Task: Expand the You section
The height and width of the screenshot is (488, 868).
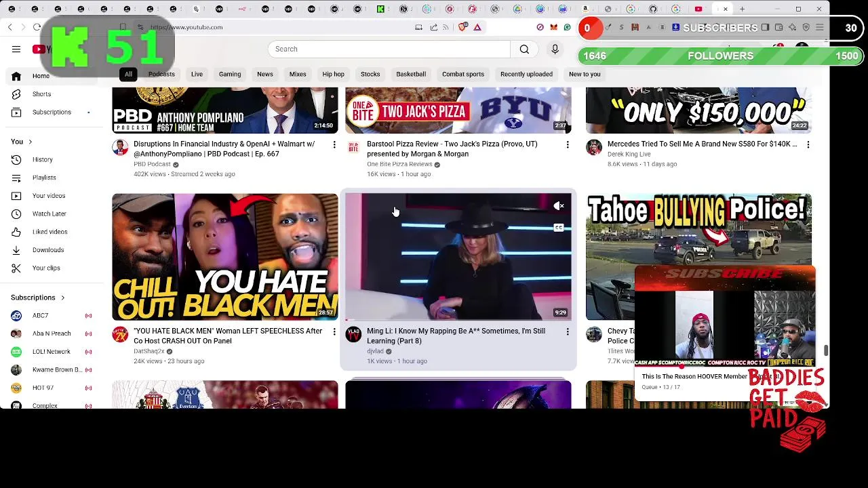Action: [21, 142]
